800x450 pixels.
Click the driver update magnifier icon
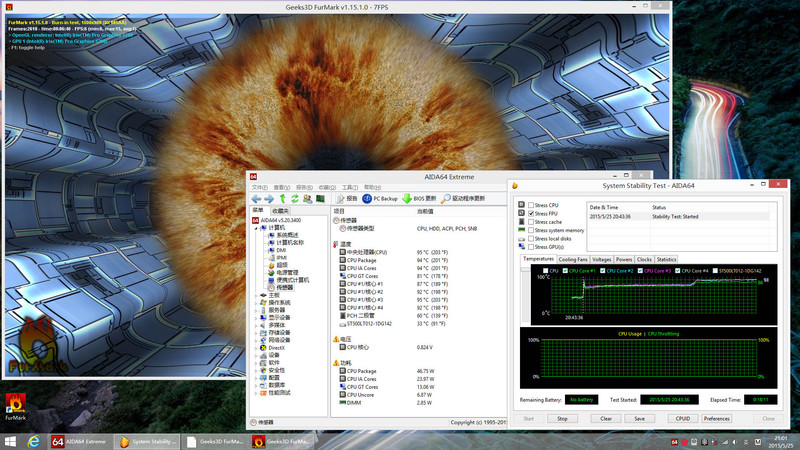pos(445,198)
